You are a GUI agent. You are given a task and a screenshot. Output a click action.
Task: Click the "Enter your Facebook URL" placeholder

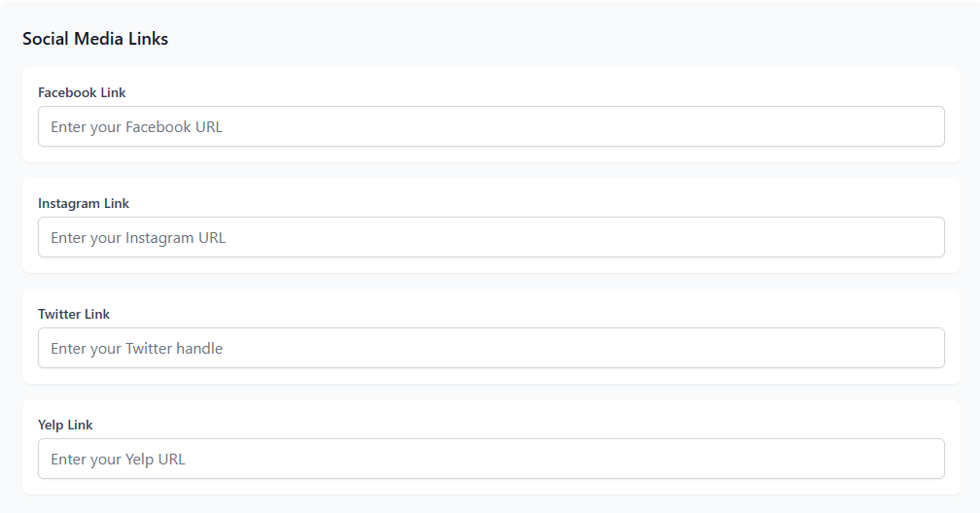coord(136,126)
